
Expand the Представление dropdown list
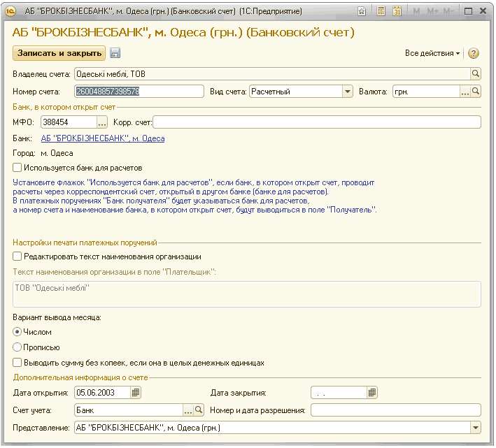point(475,428)
